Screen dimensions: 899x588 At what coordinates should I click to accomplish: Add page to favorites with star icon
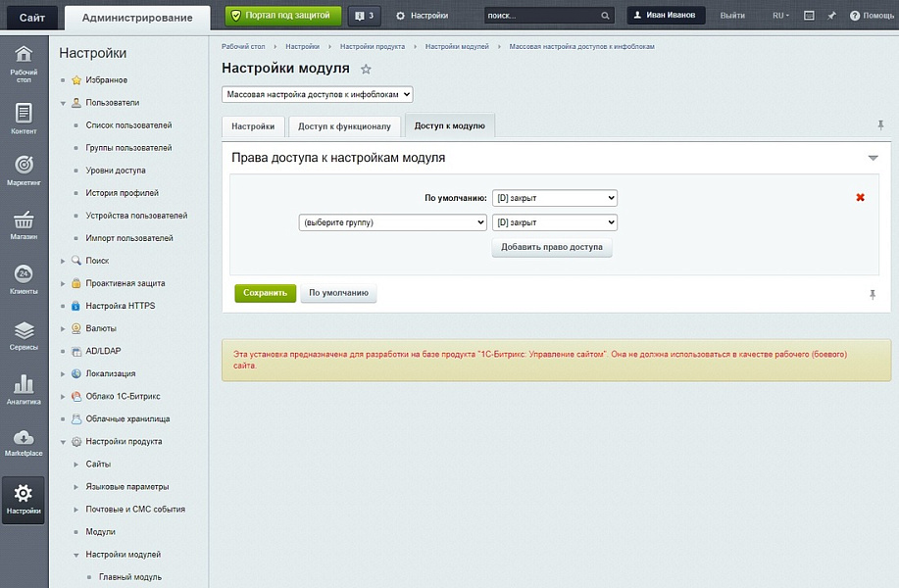[367, 70]
